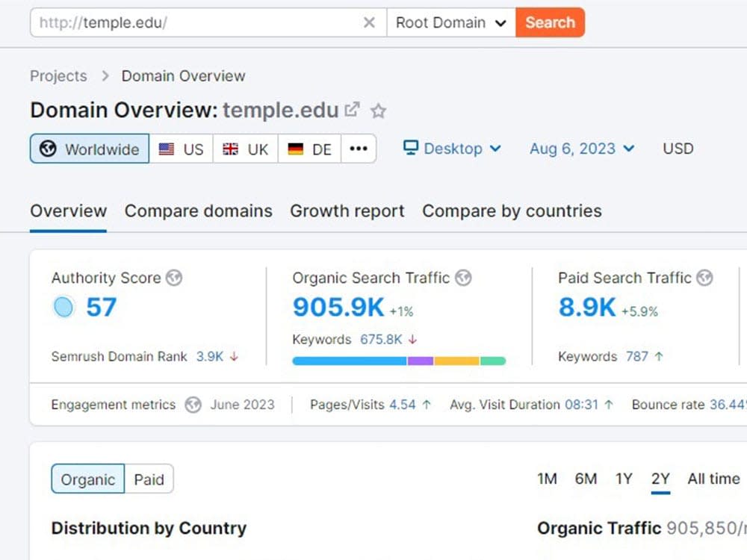Go to Projects in the breadcrumb
The width and height of the screenshot is (747, 560).
[58, 75]
